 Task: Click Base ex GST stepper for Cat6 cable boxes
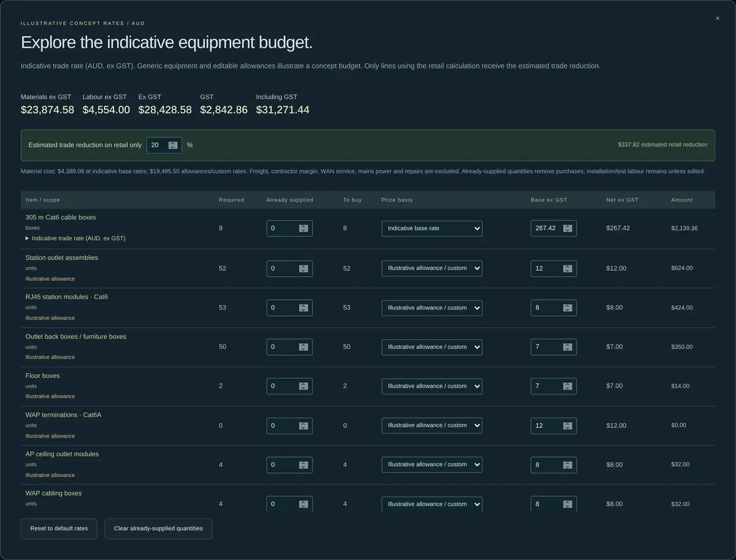567,228
